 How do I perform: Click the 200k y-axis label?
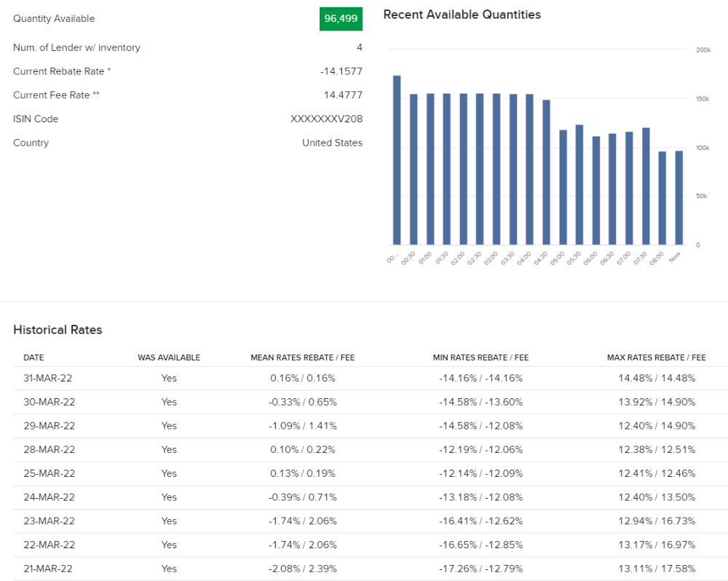(x=703, y=50)
